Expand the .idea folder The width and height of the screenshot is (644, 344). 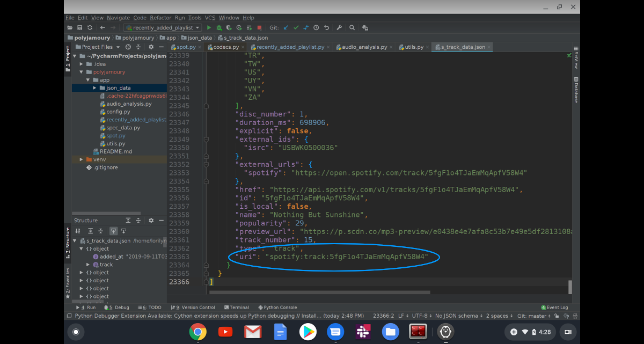(x=82, y=64)
